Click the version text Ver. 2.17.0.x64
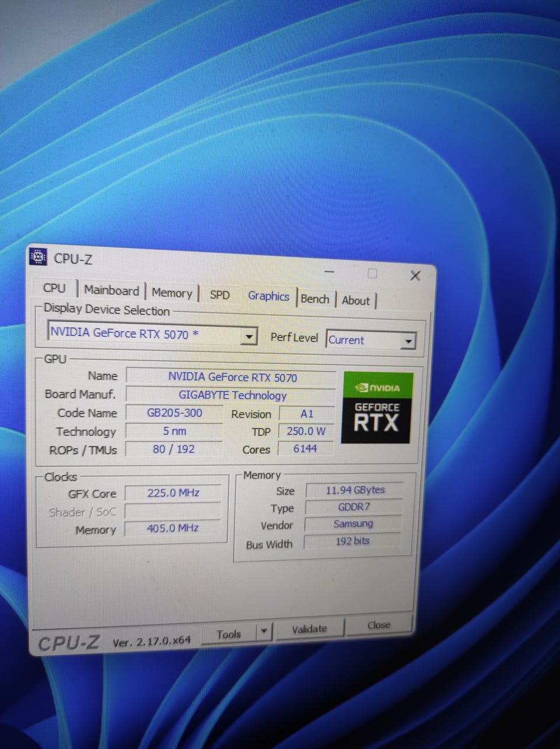 pyautogui.click(x=152, y=641)
